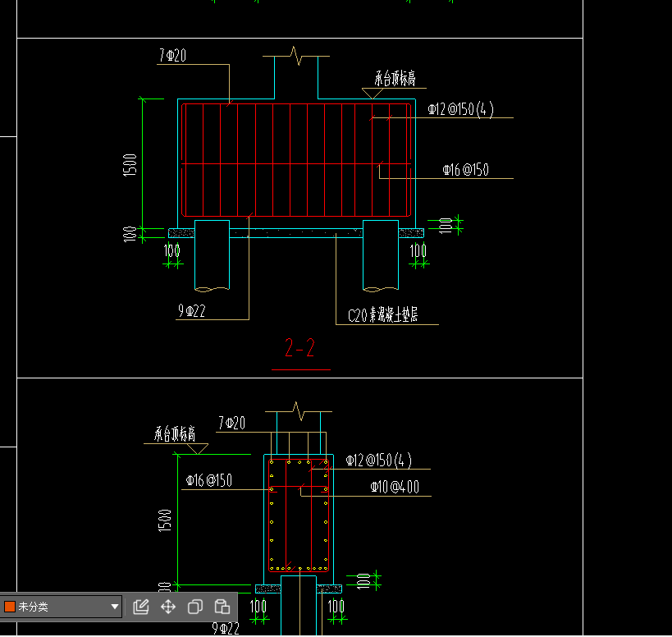
Task: Click the orange color swatch beside 未分类
Action: point(10,607)
